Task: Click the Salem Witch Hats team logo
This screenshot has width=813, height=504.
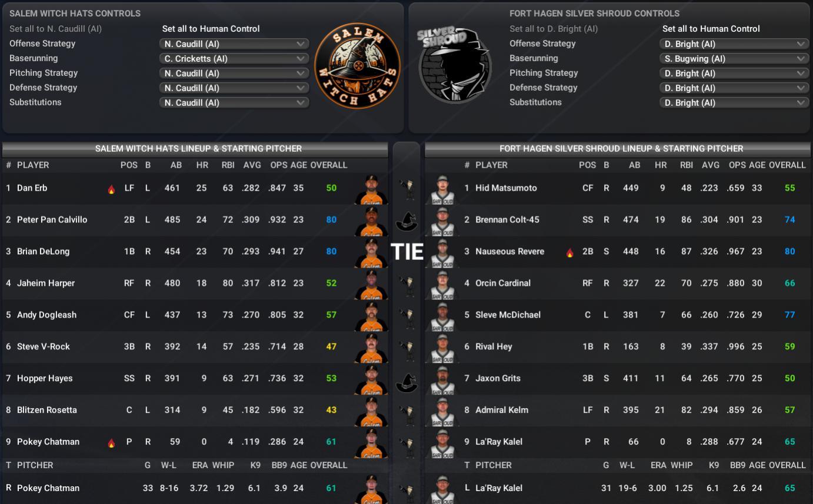Action: (x=357, y=66)
